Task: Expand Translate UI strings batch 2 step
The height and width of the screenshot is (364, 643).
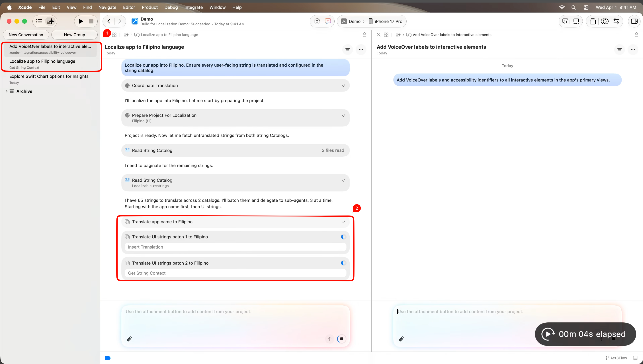Action: 235,263
